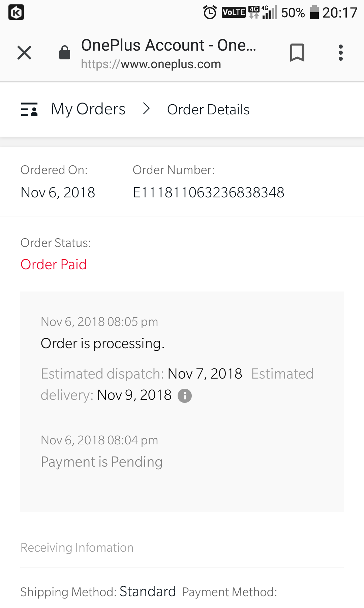Screen dimensions: 364x608
Task: Tap the Order Paid status text
Action: [x=54, y=265]
